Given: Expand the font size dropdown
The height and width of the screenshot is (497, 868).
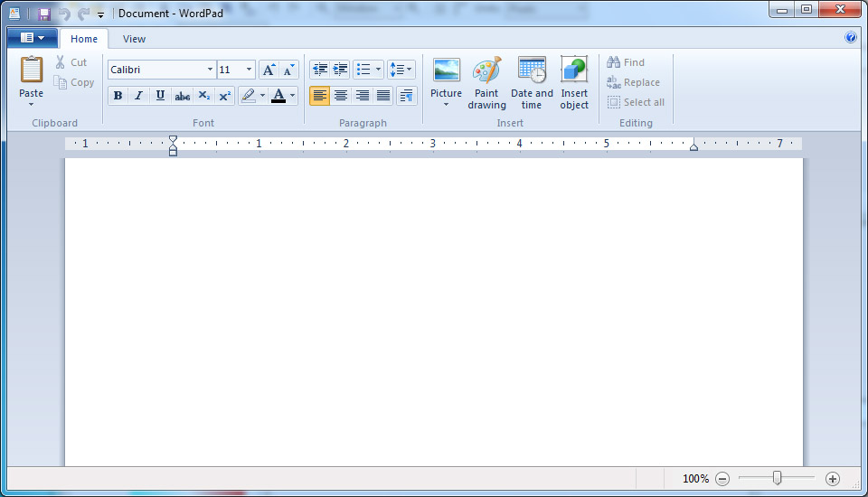Looking at the screenshot, I should click(249, 70).
